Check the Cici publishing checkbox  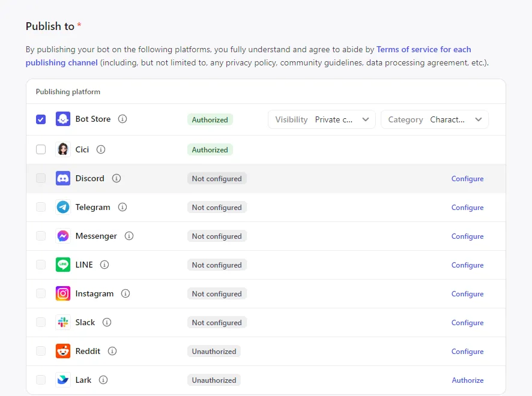[41, 149]
